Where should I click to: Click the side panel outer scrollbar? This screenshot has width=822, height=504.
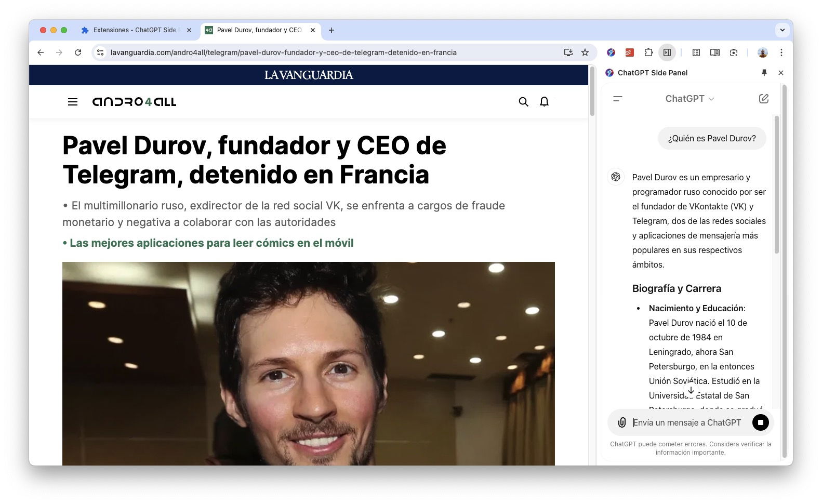(785, 272)
